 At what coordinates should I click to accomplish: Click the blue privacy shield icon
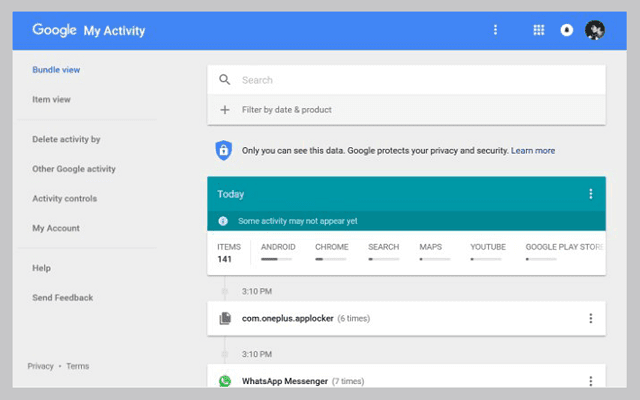tap(224, 150)
